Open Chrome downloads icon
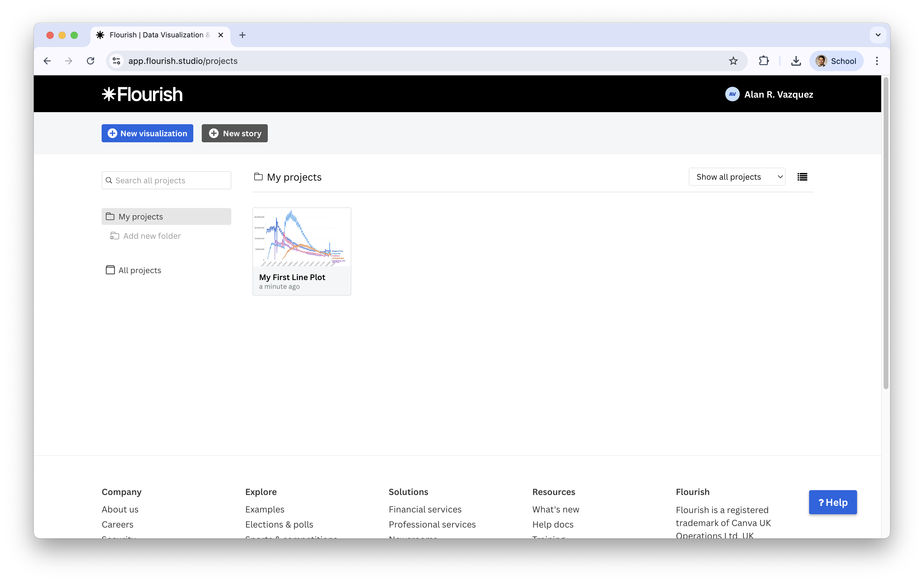Viewport: 924px width, 583px height. tap(796, 61)
